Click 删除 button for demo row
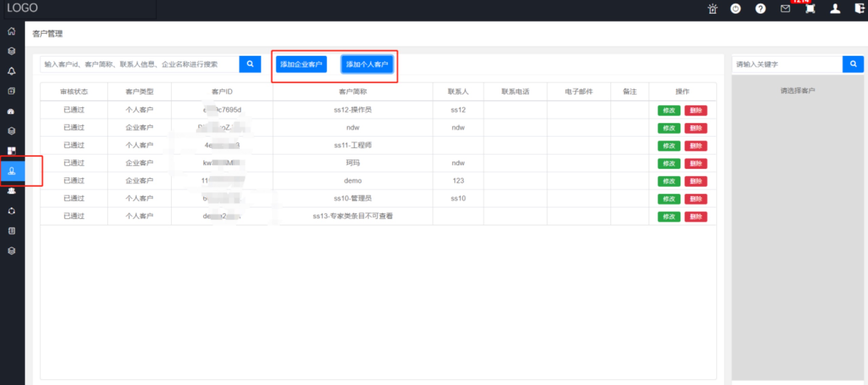The width and height of the screenshot is (868, 385). click(x=695, y=181)
